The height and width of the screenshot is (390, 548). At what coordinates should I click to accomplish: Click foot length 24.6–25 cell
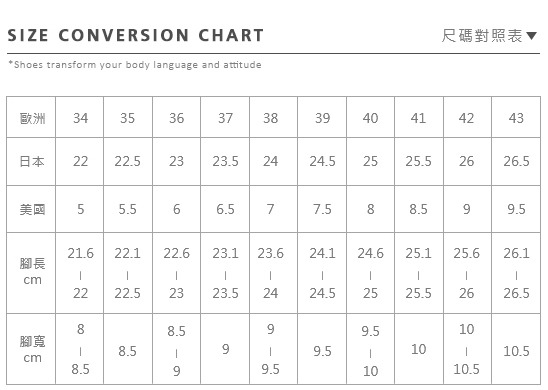click(x=370, y=273)
